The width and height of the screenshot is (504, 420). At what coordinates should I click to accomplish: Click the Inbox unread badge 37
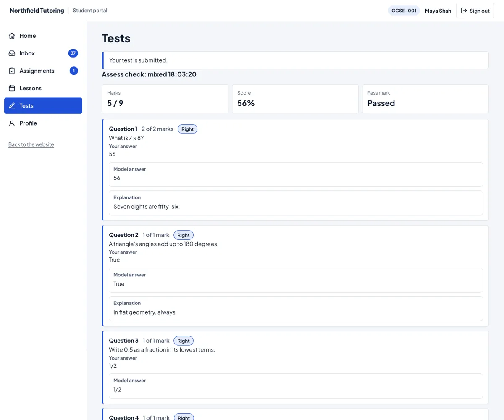coord(73,53)
